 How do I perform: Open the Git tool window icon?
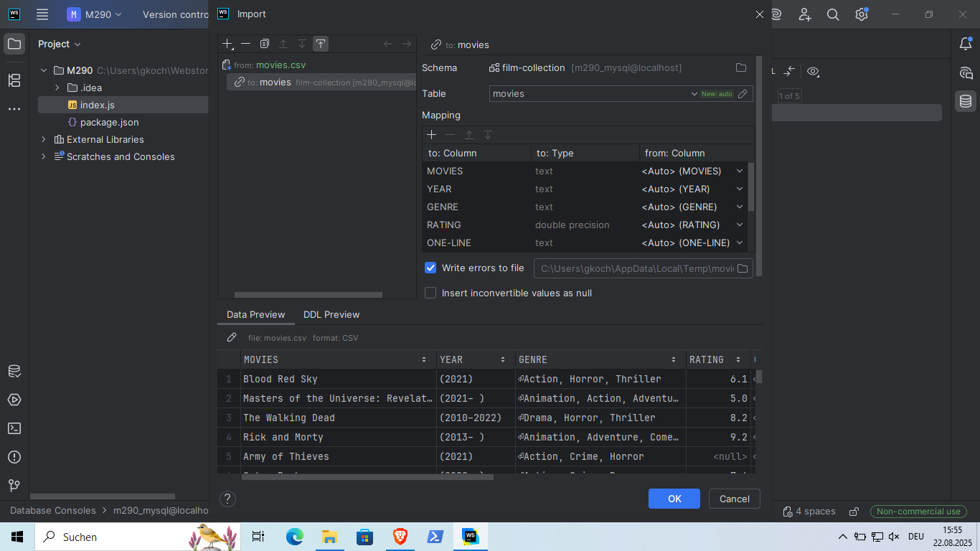point(14,486)
